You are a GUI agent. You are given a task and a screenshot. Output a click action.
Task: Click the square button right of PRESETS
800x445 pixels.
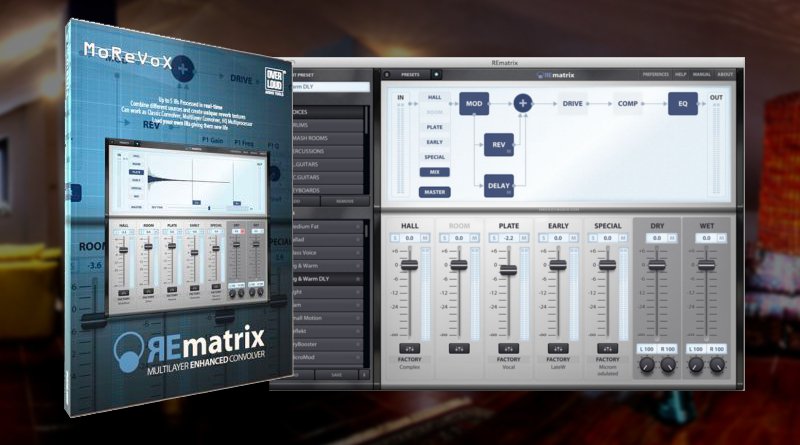[436, 75]
